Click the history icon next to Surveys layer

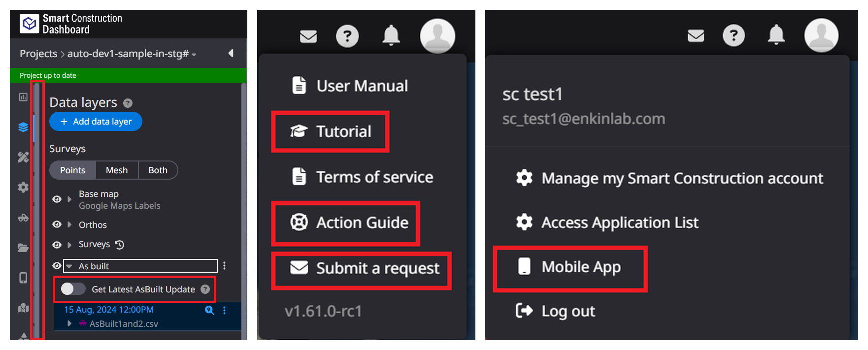coord(120,245)
